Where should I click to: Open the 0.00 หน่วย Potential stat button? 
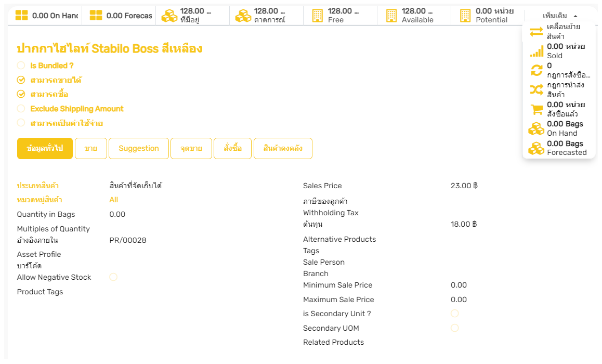pos(488,16)
